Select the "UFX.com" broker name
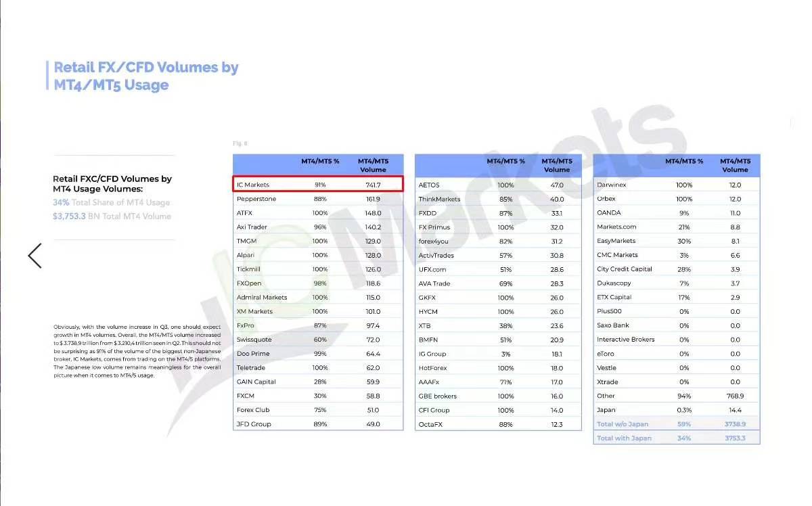812x506 pixels. 432,269
